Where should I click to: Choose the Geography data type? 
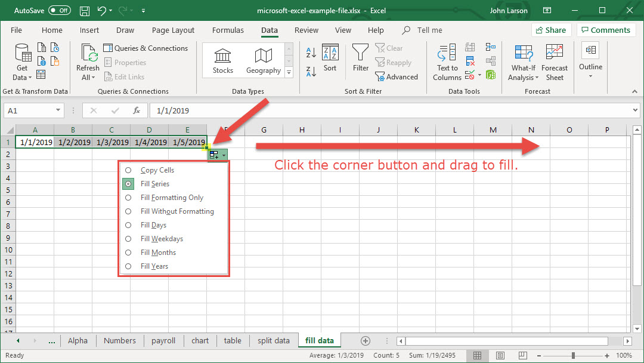pos(263,61)
